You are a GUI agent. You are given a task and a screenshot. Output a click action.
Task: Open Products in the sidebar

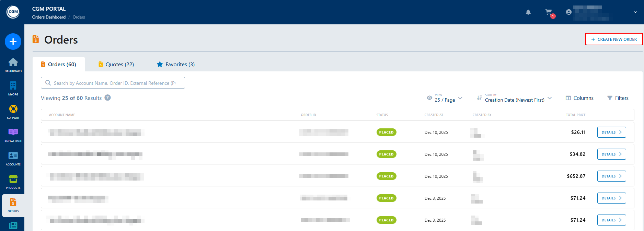click(13, 181)
